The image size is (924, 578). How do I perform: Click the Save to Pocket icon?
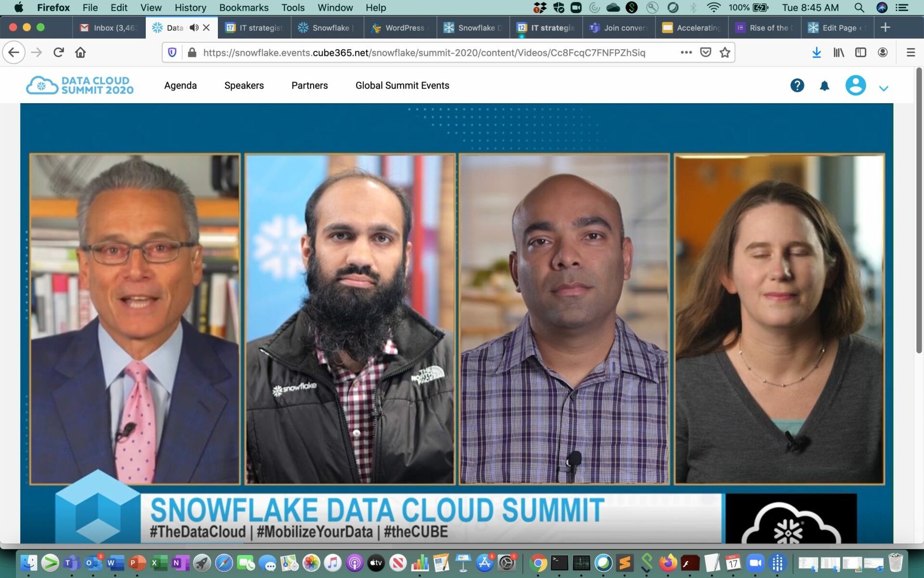click(x=706, y=53)
